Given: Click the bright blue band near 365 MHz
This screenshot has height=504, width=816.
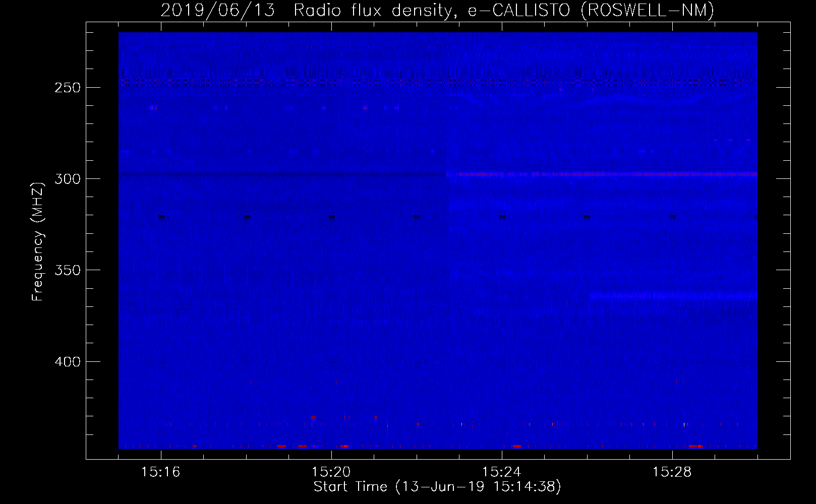Looking at the screenshot, I should coord(673,296).
